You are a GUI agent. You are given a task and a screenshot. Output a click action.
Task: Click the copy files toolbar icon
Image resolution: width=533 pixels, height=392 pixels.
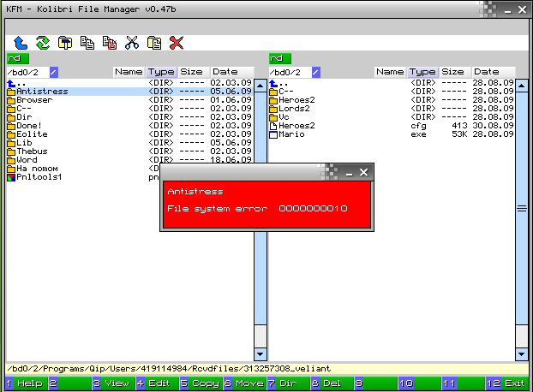point(87,42)
